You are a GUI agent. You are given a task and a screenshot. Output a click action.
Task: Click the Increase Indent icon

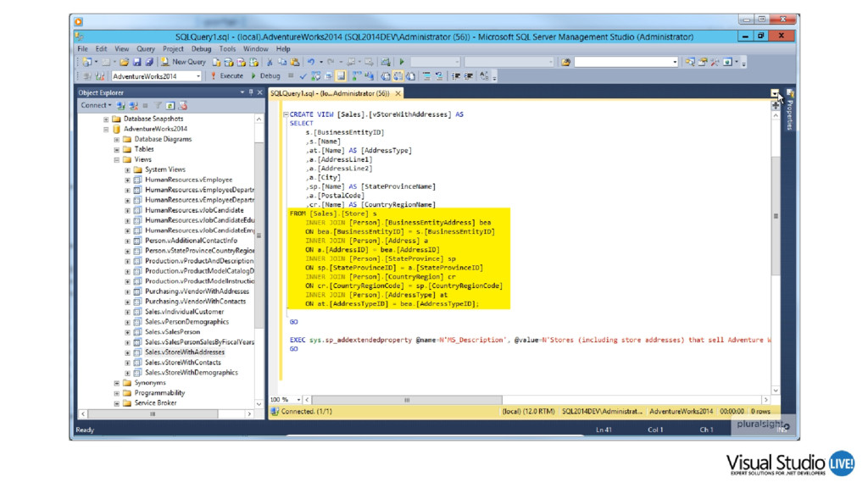(x=468, y=76)
